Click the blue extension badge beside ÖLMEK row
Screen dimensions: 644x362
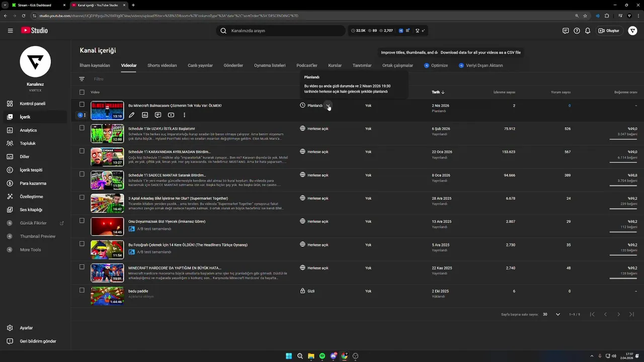[x=80, y=115]
